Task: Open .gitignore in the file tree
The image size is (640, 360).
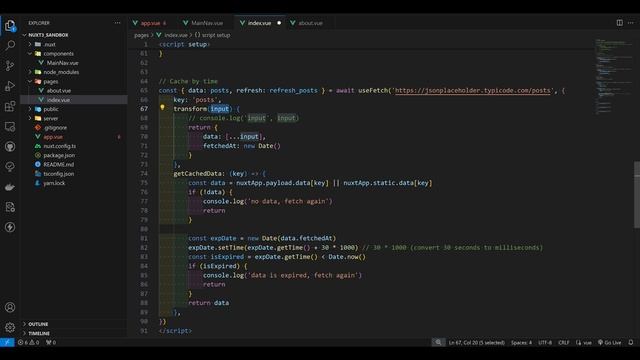Action: (55, 127)
